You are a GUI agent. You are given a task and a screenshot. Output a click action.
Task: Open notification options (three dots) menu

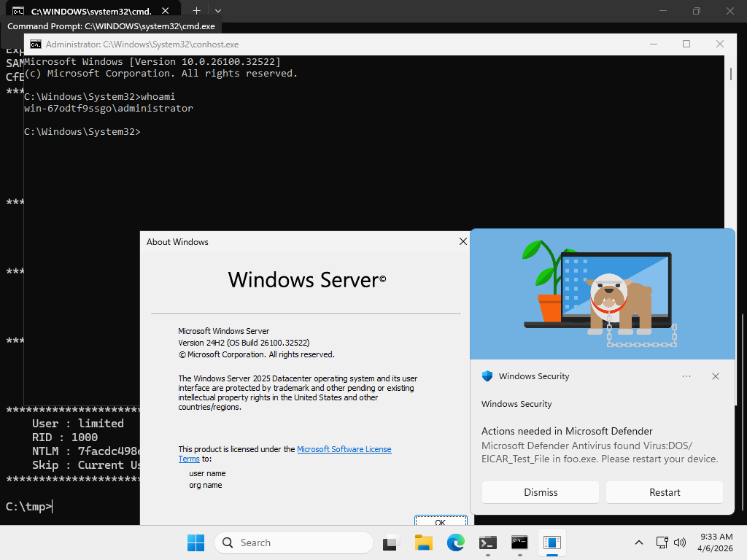coord(686,376)
